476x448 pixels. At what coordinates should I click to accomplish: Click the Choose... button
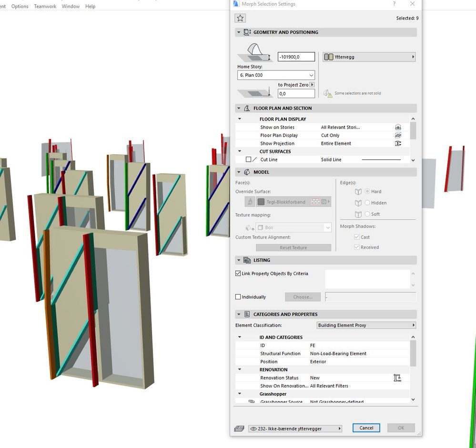tap(303, 297)
